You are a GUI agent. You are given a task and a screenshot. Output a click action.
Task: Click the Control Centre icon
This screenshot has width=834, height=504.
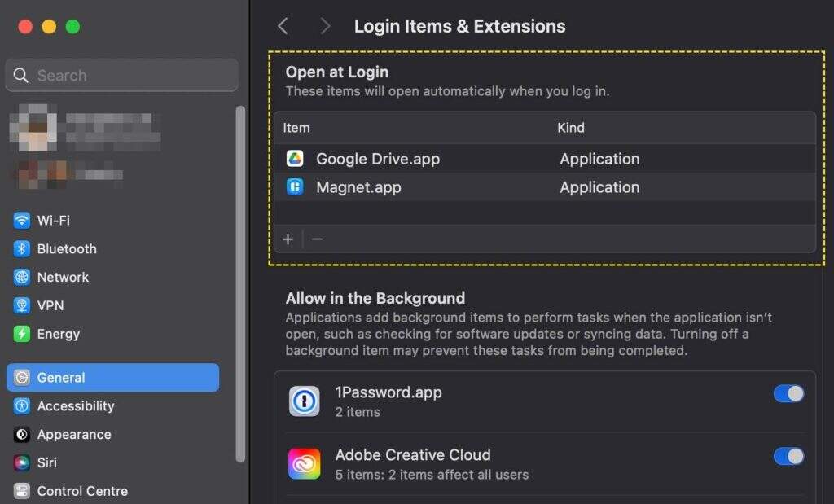[22, 491]
